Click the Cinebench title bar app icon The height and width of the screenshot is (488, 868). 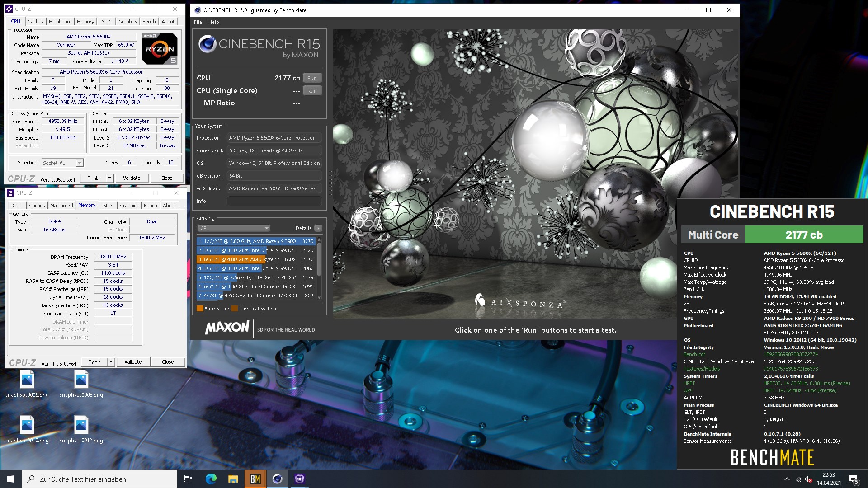[198, 10]
